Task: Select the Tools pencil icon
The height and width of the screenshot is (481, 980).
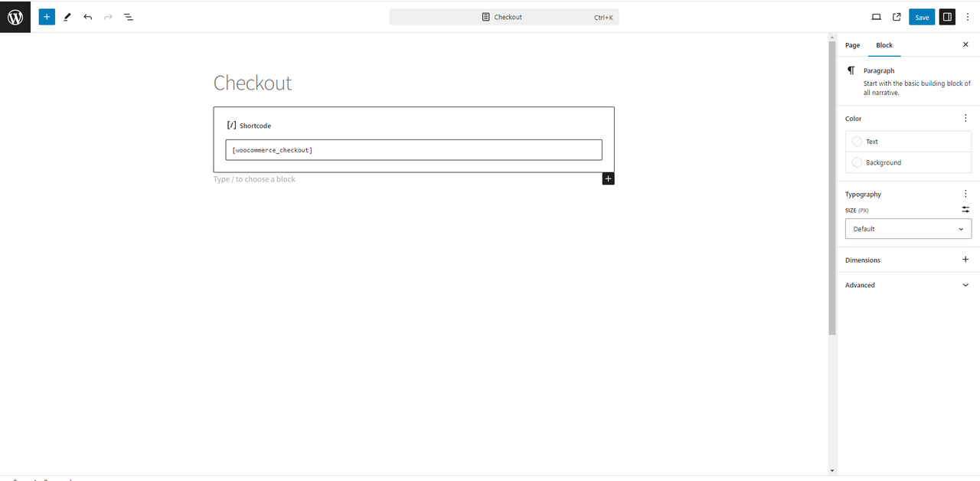Action: 67,17
